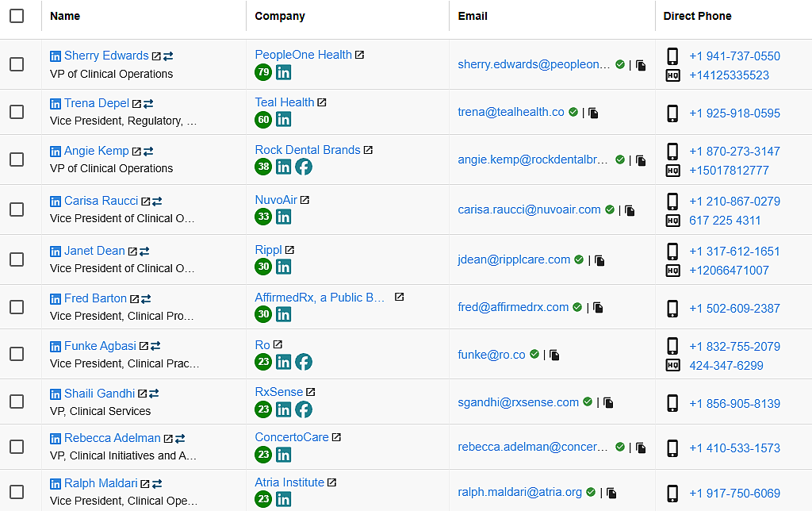Click Rock Dental Brands Facebook icon
The height and width of the screenshot is (511, 812).
click(x=303, y=167)
